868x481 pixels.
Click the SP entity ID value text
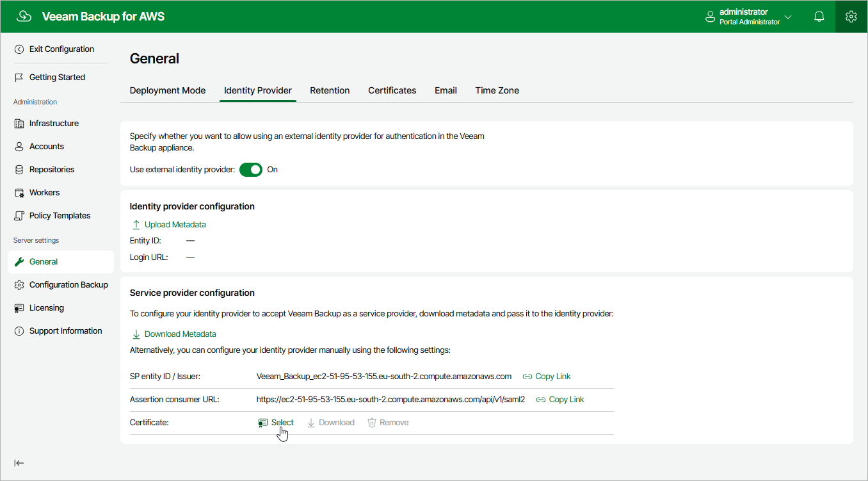[384, 377]
